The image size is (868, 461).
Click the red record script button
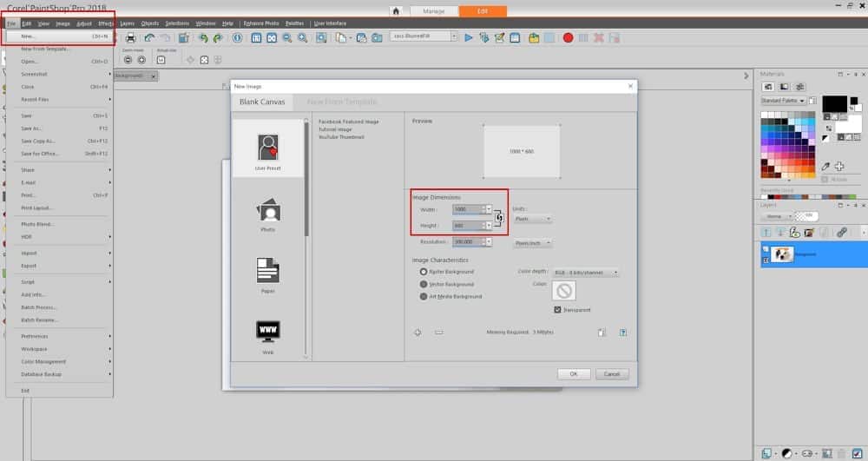coord(568,37)
